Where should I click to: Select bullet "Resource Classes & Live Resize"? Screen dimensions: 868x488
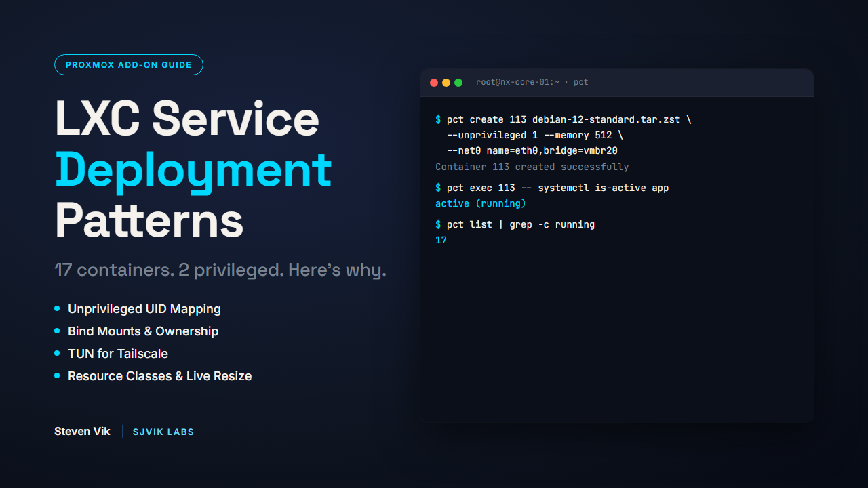point(160,376)
